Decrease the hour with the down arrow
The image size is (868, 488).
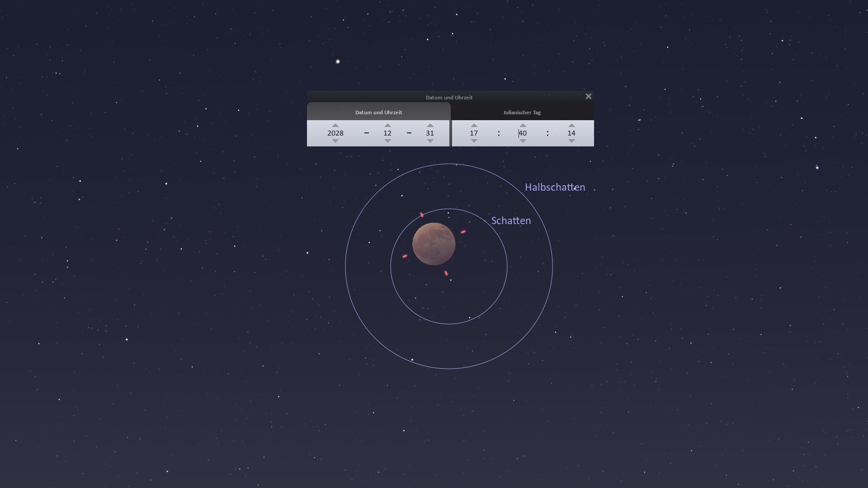point(474,141)
